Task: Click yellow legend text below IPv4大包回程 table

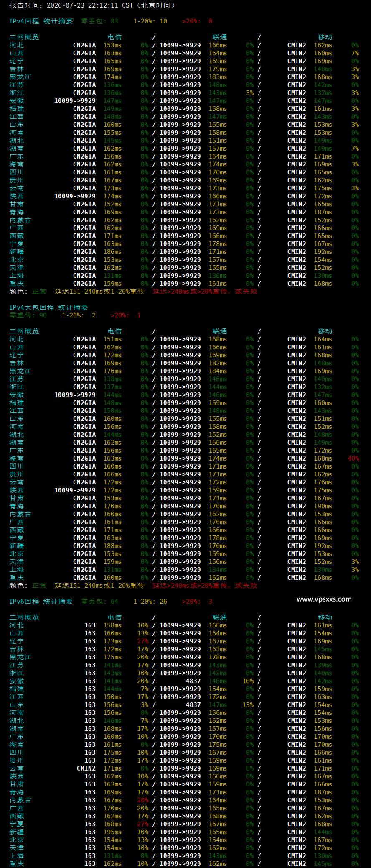Action: coord(99,586)
